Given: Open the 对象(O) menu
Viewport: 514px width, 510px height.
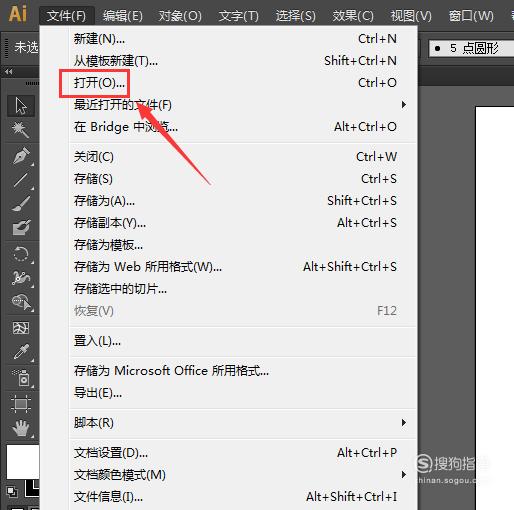Looking at the screenshot, I should click(x=180, y=16).
